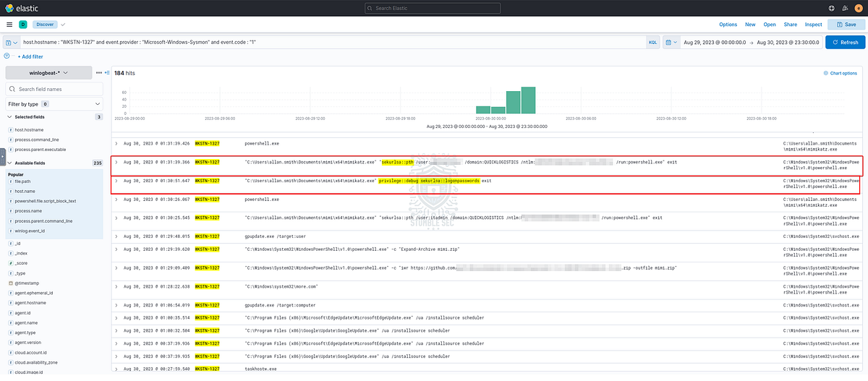This screenshot has width=868, height=381.
Task: Click the first small histogram bar at 2023-08-30 00:00
Action: [x=482, y=110]
